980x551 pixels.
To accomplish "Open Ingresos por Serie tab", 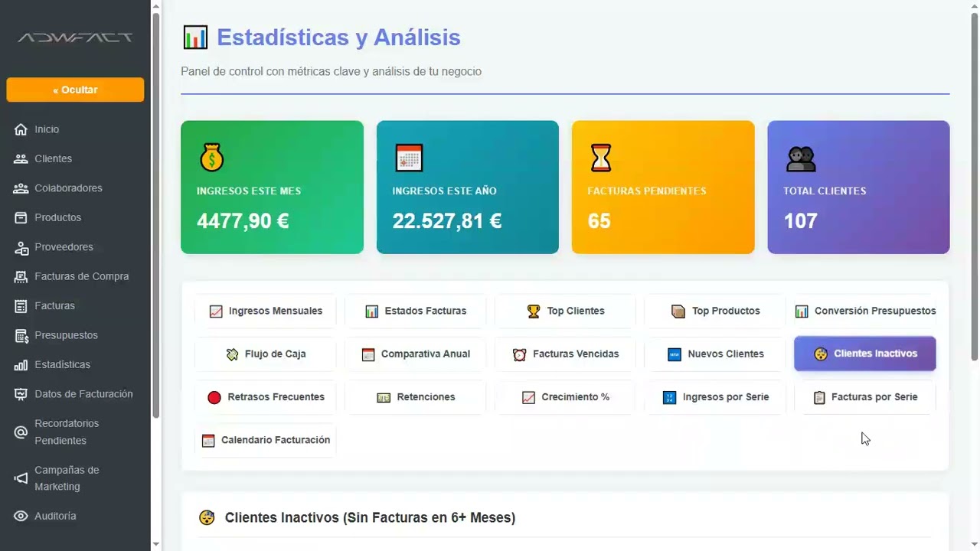I will [x=715, y=397].
